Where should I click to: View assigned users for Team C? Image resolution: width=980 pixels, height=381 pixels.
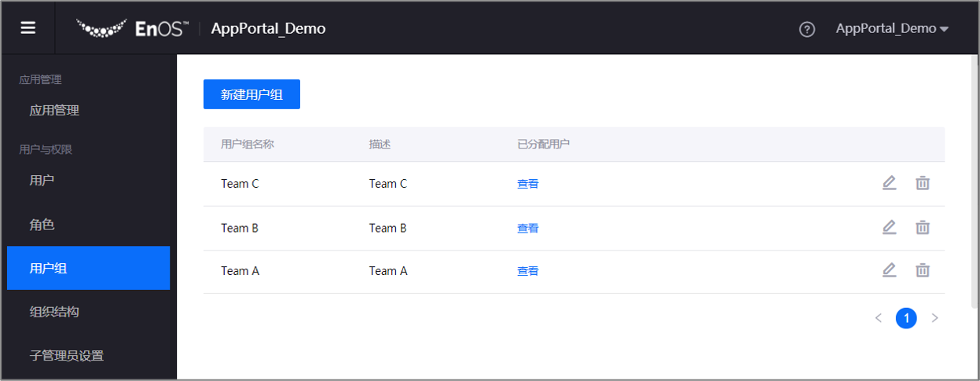click(527, 184)
